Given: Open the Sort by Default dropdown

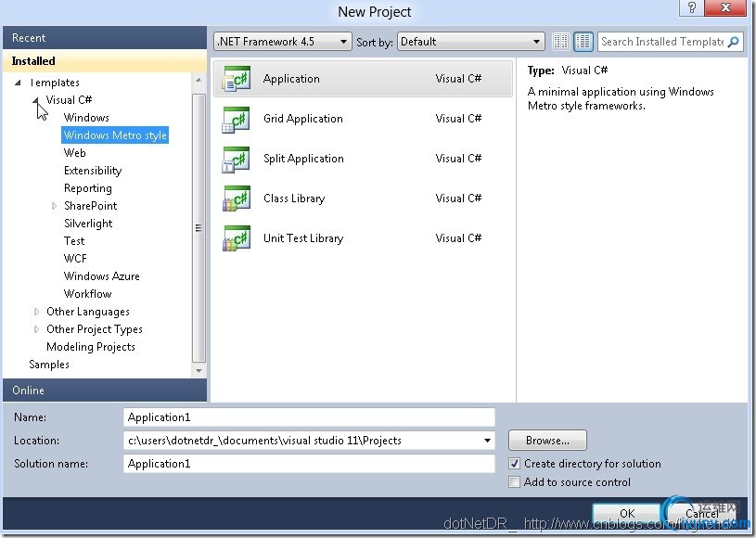Looking at the screenshot, I should (x=470, y=42).
